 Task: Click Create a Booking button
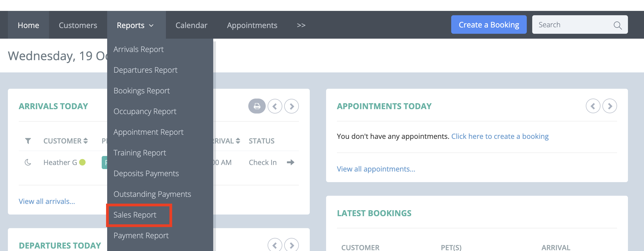pyautogui.click(x=489, y=25)
